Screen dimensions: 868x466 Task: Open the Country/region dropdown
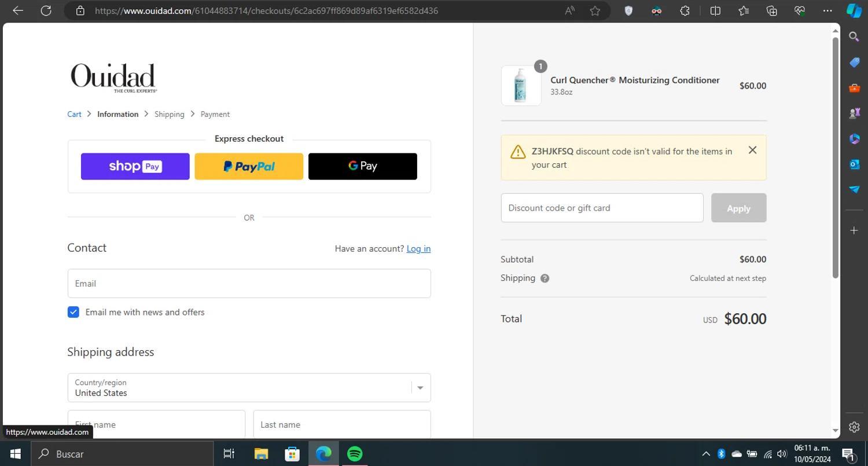tap(249, 388)
